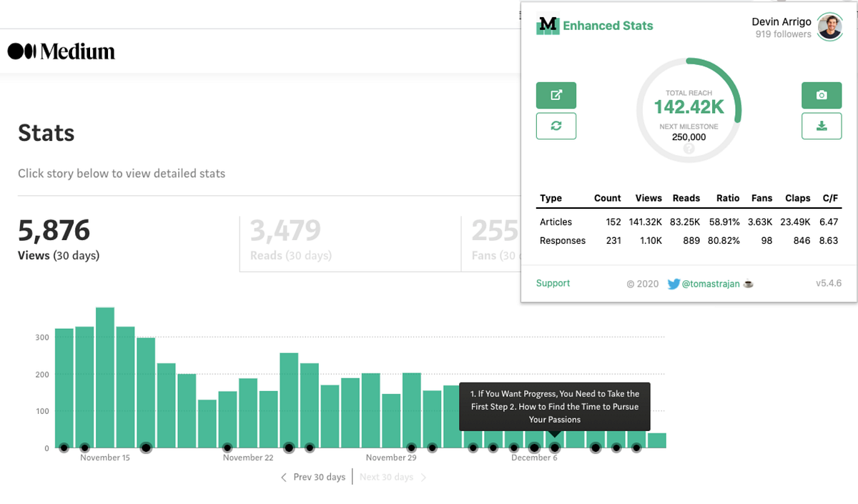This screenshot has width=858, height=504.
Task: Open the next milestone help question mark
Action: pyautogui.click(x=688, y=149)
